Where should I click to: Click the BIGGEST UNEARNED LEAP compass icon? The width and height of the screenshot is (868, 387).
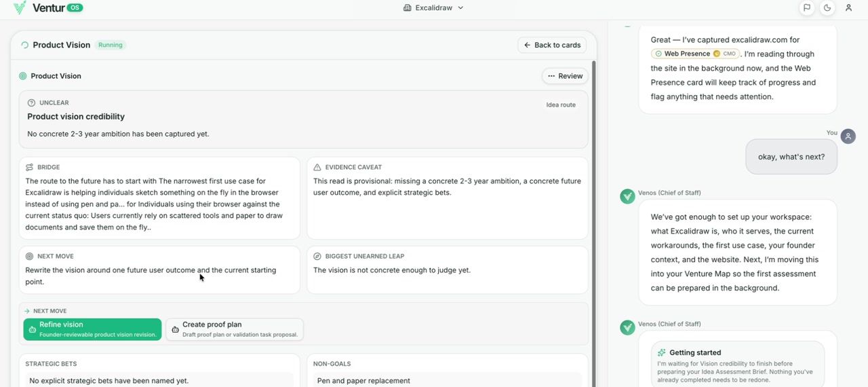[x=317, y=257]
